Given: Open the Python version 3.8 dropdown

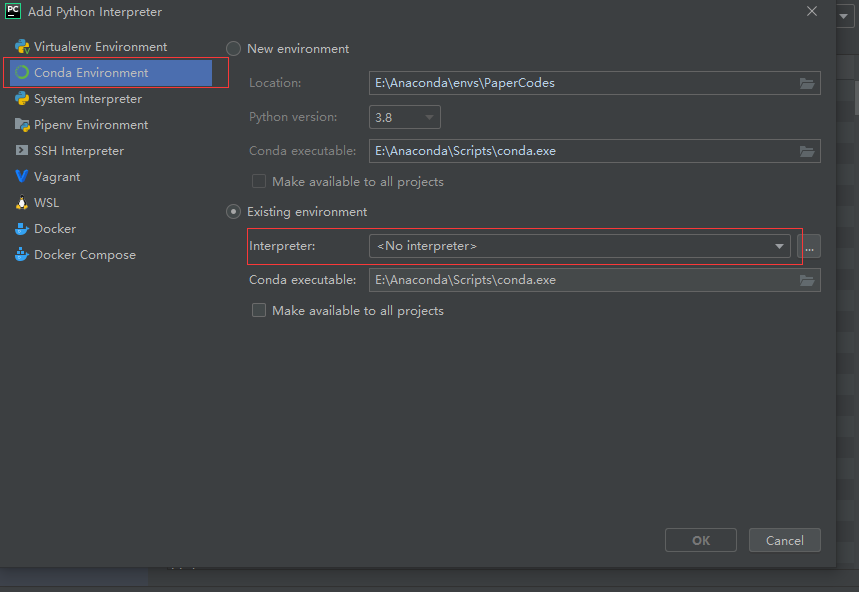Looking at the screenshot, I should click(405, 117).
